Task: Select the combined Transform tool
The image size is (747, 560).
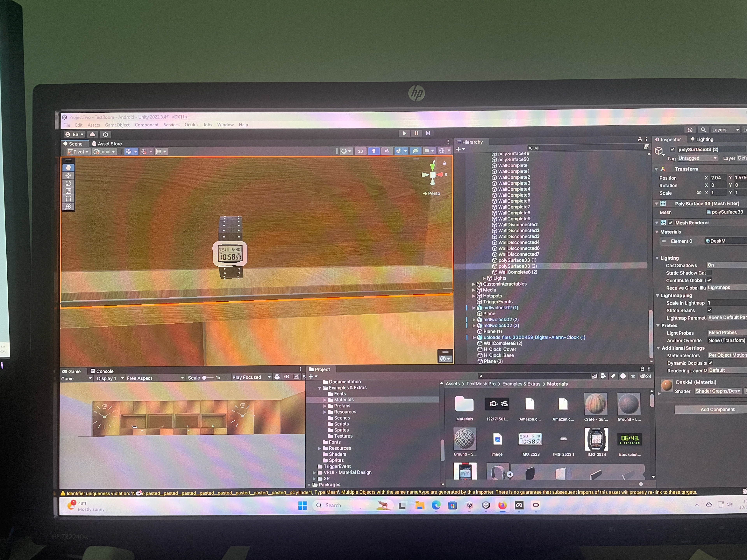Action: click(x=68, y=206)
